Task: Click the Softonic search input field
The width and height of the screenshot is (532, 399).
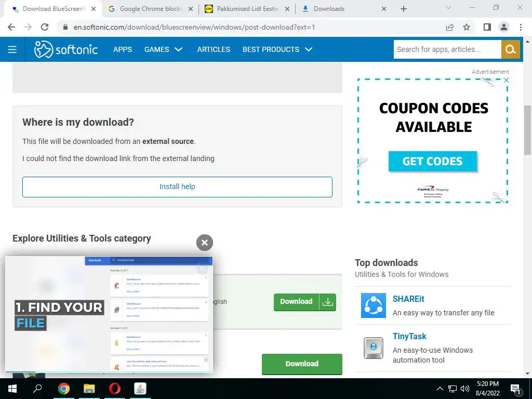Action: point(447,49)
